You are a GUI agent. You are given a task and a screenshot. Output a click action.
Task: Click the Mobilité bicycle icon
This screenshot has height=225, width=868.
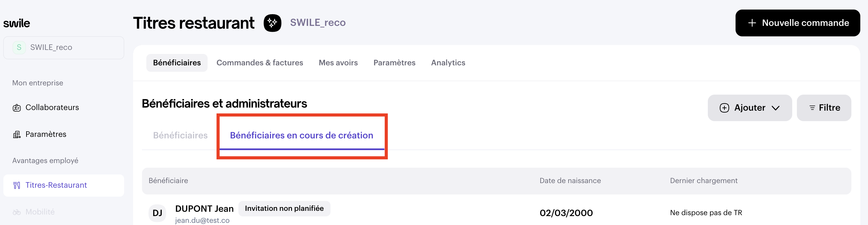[x=17, y=212]
